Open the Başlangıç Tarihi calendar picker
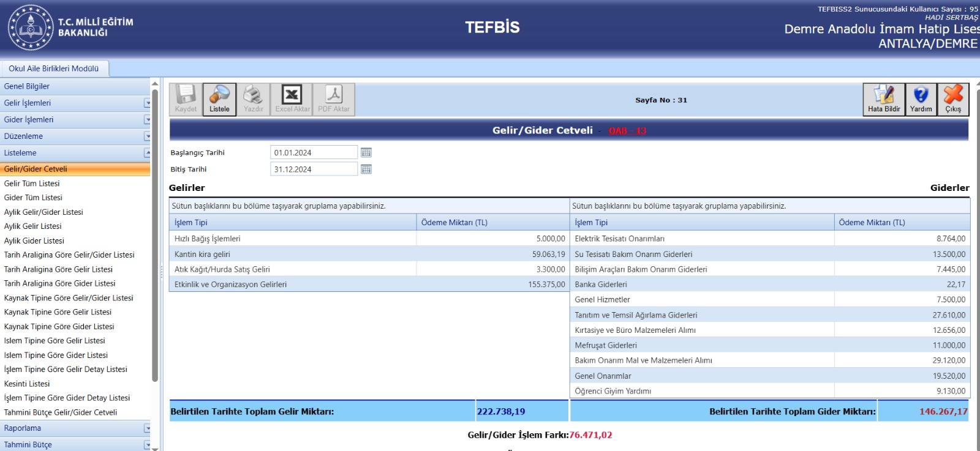The width and height of the screenshot is (980, 451). (366, 152)
